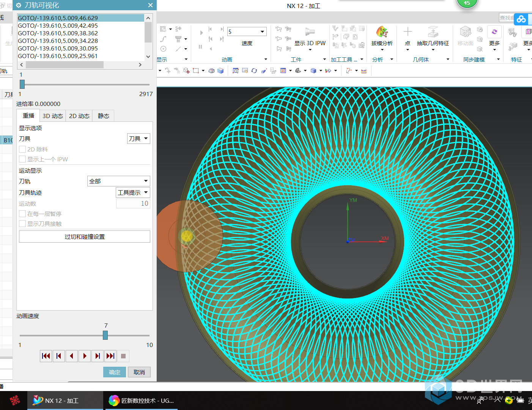Expand the 几何体 ribbon group arrow

click(x=448, y=59)
